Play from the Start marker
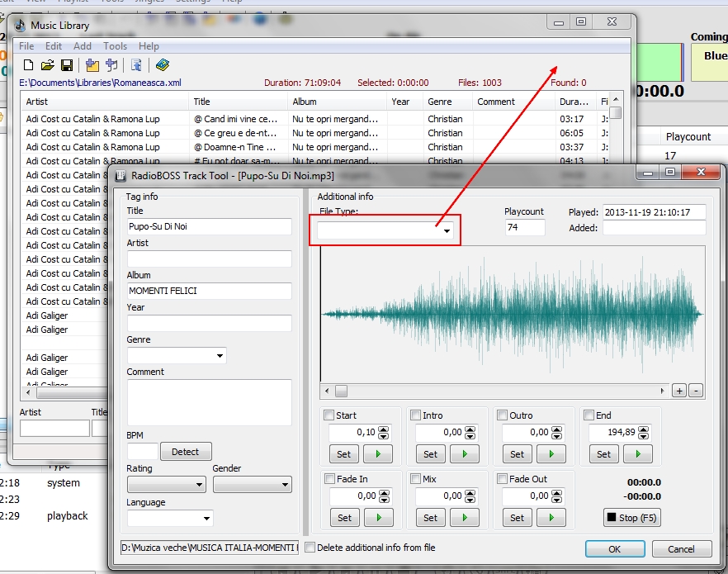728x574 pixels. (x=378, y=454)
